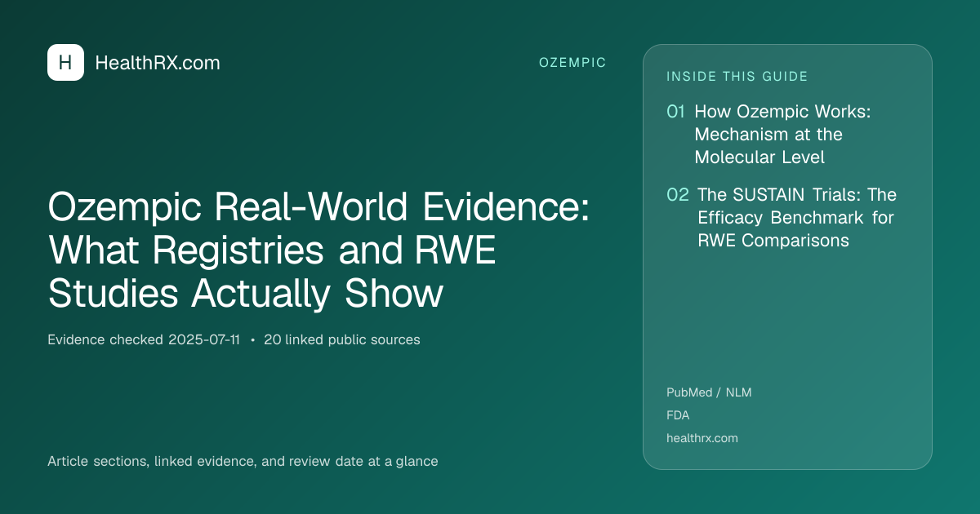The width and height of the screenshot is (980, 514).
Task: Open section 01 How Ozempic Works
Action: tap(769, 134)
